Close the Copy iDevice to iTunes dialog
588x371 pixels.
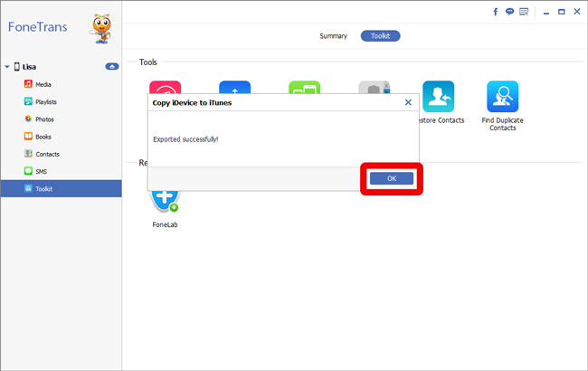(408, 102)
